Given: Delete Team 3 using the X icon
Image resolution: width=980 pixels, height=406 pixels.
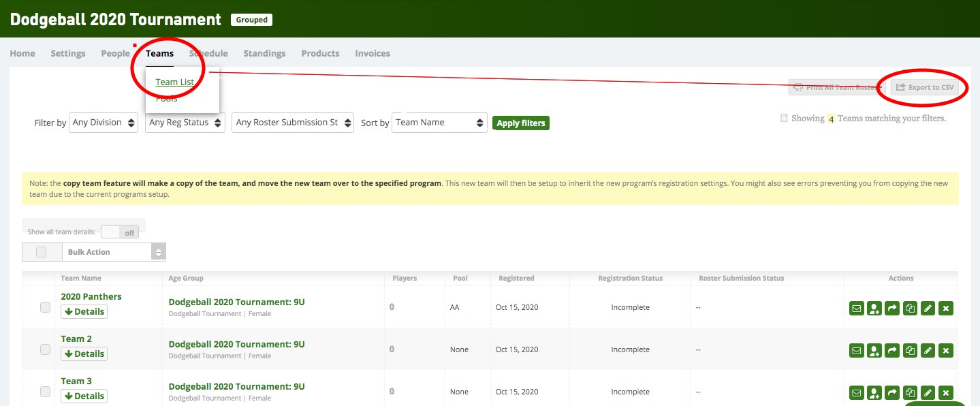Looking at the screenshot, I should 945,392.
